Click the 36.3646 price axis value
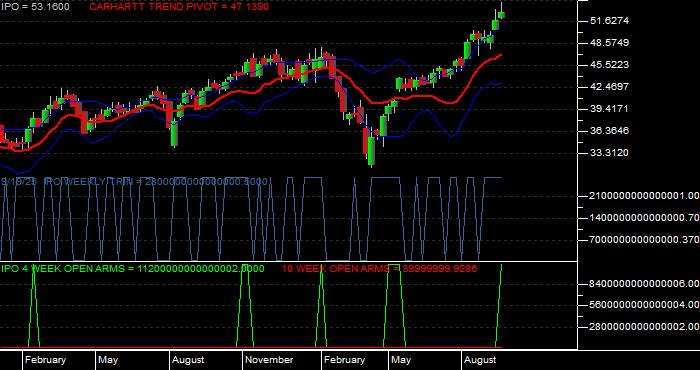The height and width of the screenshot is (370, 700). click(609, 131)
